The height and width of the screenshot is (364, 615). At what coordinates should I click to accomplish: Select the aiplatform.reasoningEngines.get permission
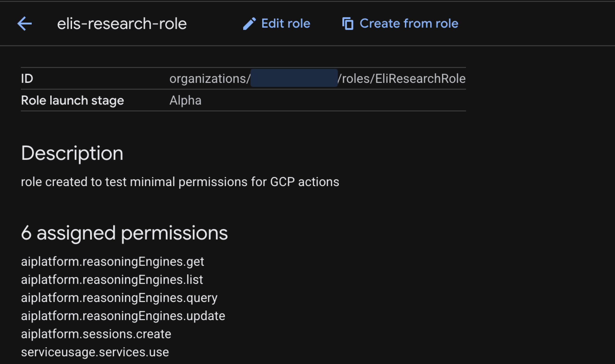(112, 261)
